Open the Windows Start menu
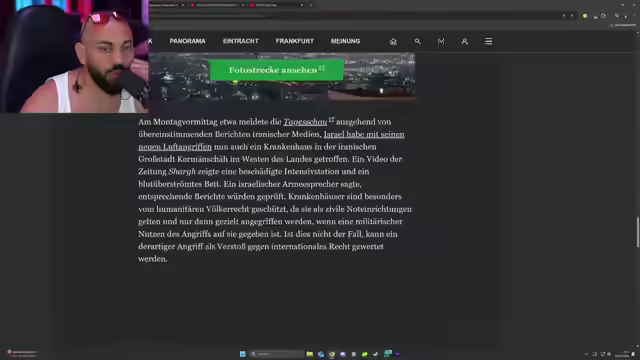 242,354
